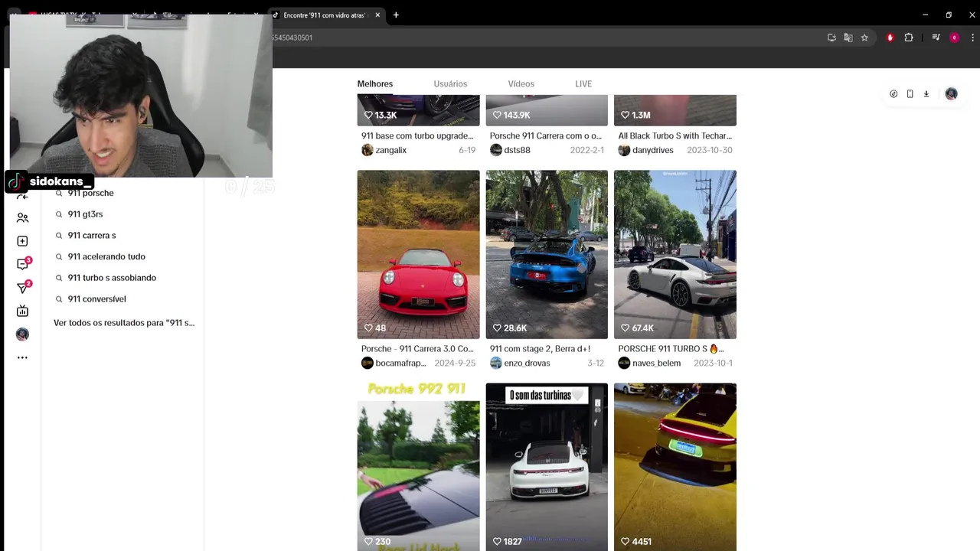980x551 pixels.
Task: Open the 'Porsche 992 911' video thumbnail
Action: pyautogui.click(x=418, y=467)
